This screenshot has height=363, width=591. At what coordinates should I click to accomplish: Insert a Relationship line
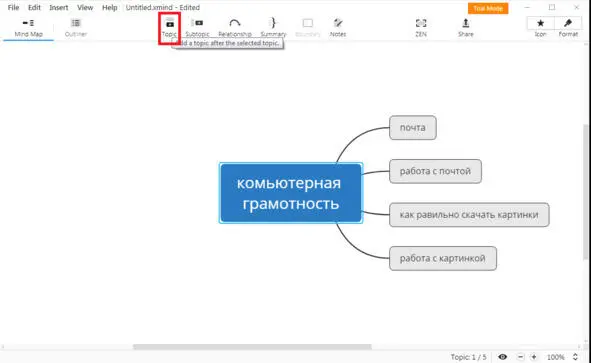(235, 28)
